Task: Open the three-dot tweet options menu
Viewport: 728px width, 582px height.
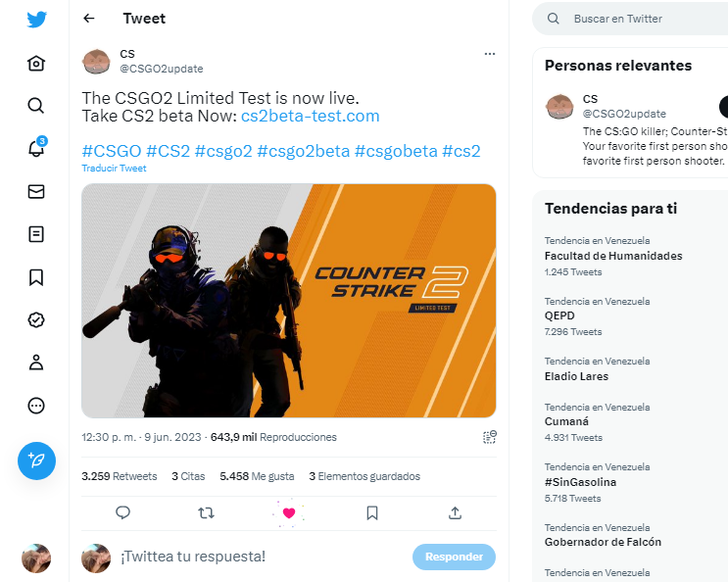Action: [489, 54]
